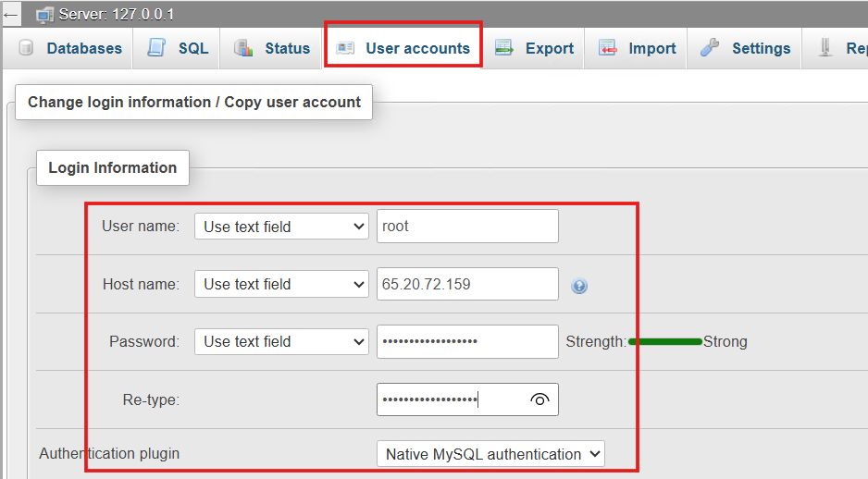This screenshot has width=868, height=479.
Task: Open the host name help icon
Action: pyautogui.click(x=579, y=286)
